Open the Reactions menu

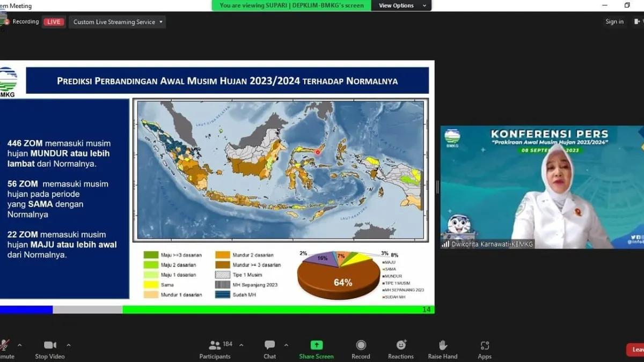pyautogui.click(x=401, y=349)
